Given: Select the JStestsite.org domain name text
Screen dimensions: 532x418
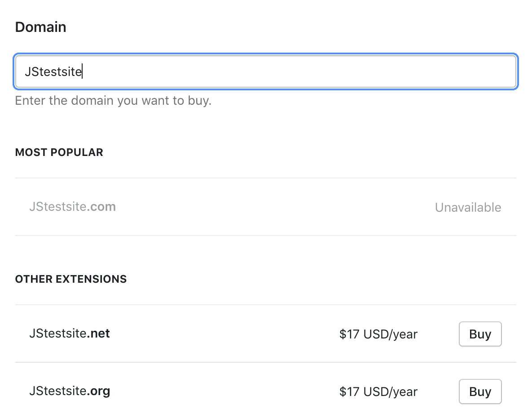Looking at the screenshot, I should [69, 391].
